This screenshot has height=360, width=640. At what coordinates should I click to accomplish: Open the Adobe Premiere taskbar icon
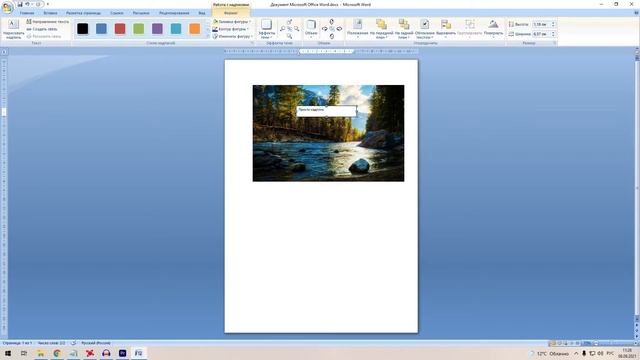coord(122,353)
